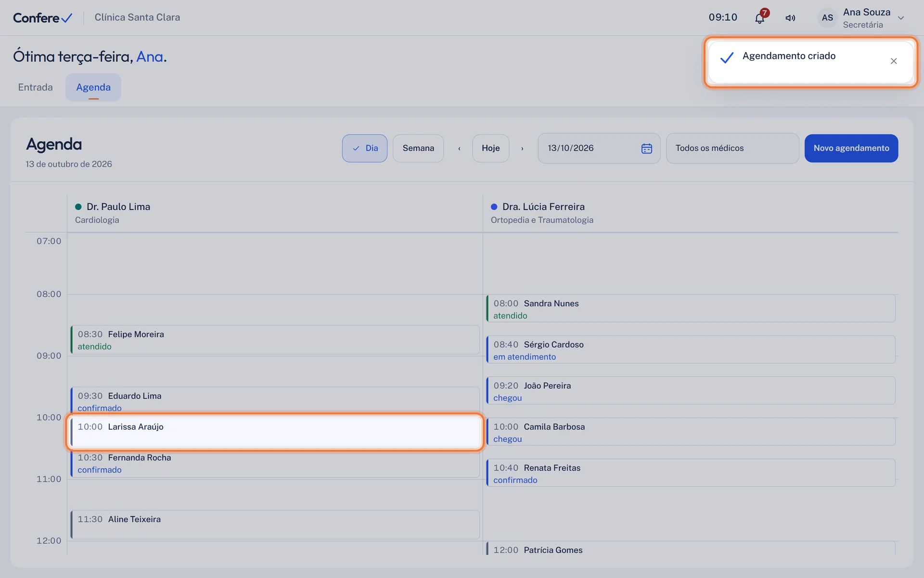924x578 pixels.
Task: Click Dra. Lúcia Ferreira column header
Action: (x=691, y=213)
